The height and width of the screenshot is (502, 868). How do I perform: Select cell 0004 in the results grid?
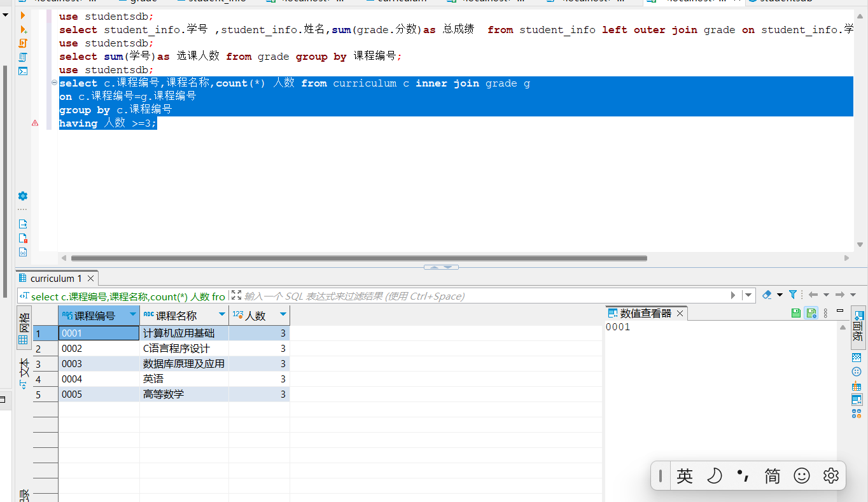99,379
